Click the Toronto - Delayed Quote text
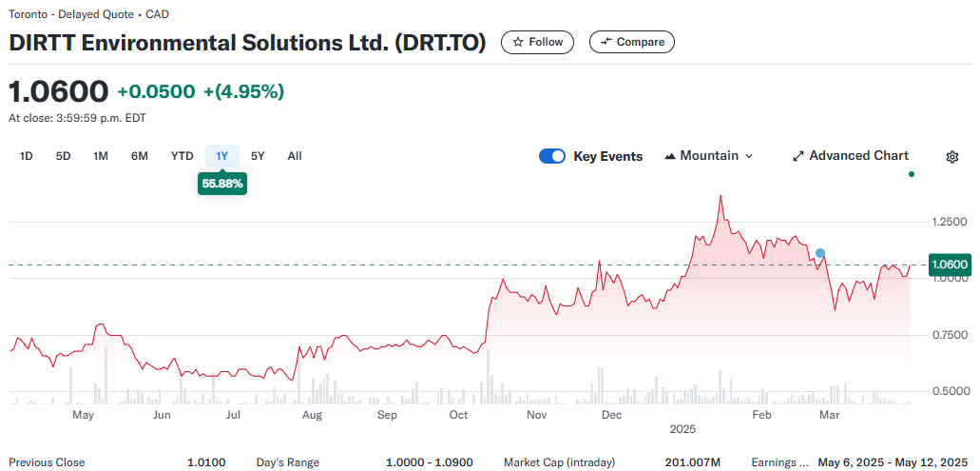This screenshot has height=471, width=980. coord(71,13)
